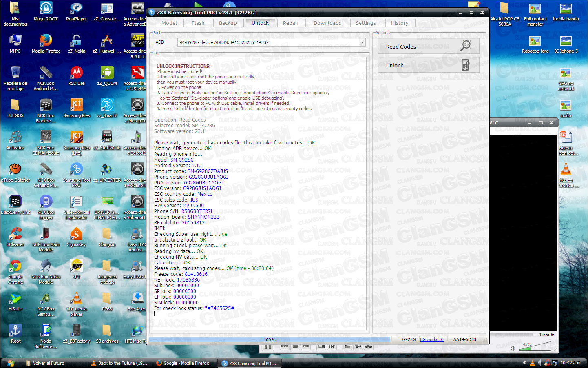Adjust the VLC volume slider
The height and width of the screenshot is (368, 588).
pos(535,346)
